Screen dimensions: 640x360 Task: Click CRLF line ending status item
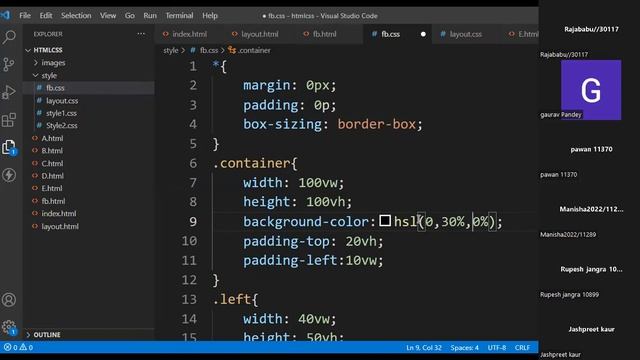pos(522,348)
